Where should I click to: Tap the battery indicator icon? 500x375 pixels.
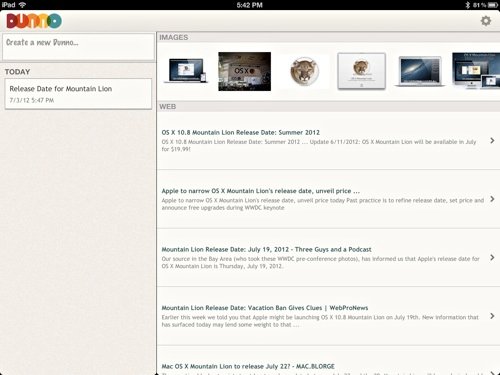point(493,5)
